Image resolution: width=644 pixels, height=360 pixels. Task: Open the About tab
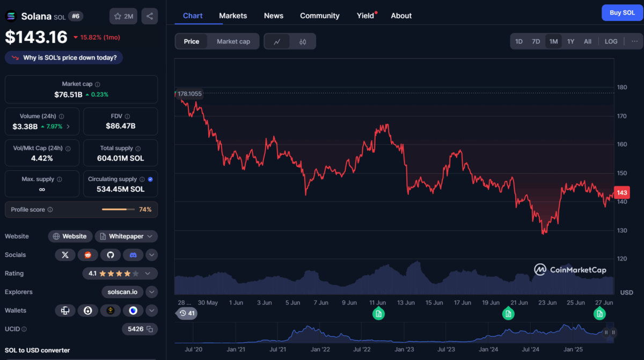coord(401,16)
